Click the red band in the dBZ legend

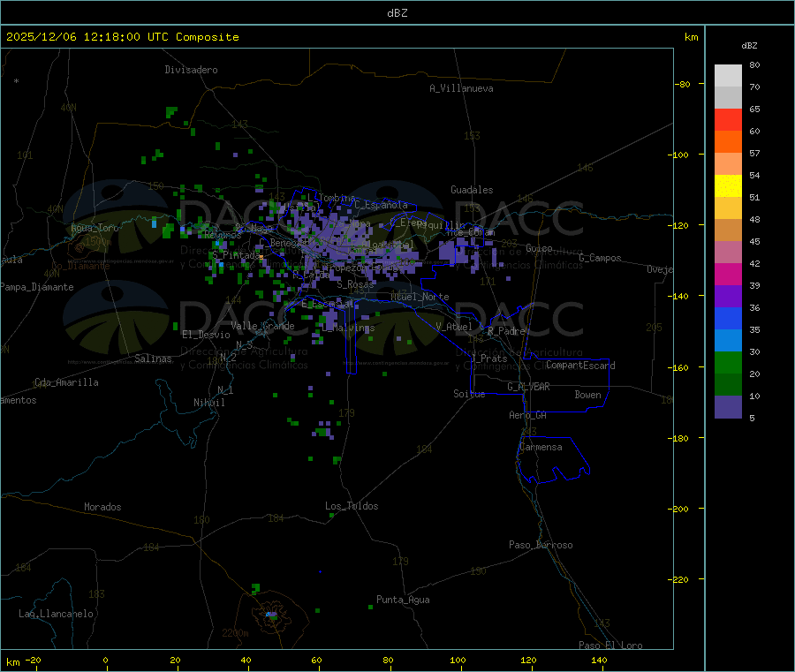click(728, 119)
